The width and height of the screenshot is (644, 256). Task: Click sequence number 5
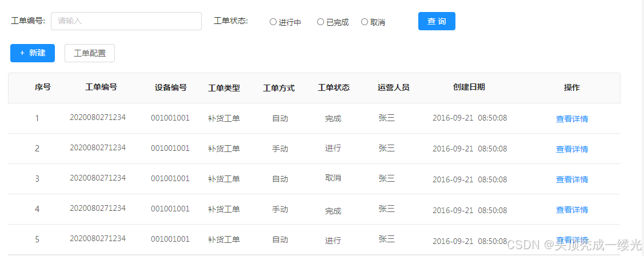(x=37, y=239)
